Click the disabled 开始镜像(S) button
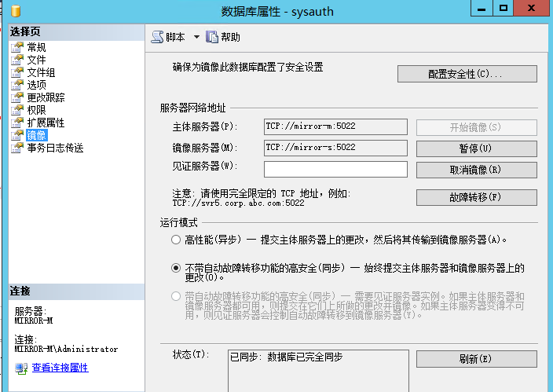The image size is (553, 392). (x=477, y=127)
